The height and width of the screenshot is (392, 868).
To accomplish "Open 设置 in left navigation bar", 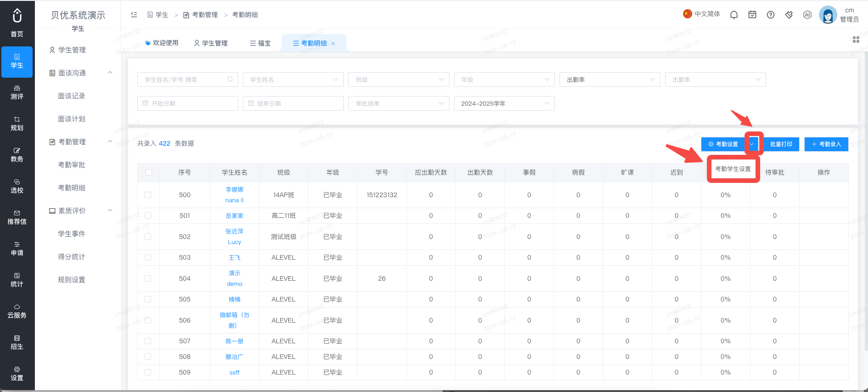I will [17, 374].
